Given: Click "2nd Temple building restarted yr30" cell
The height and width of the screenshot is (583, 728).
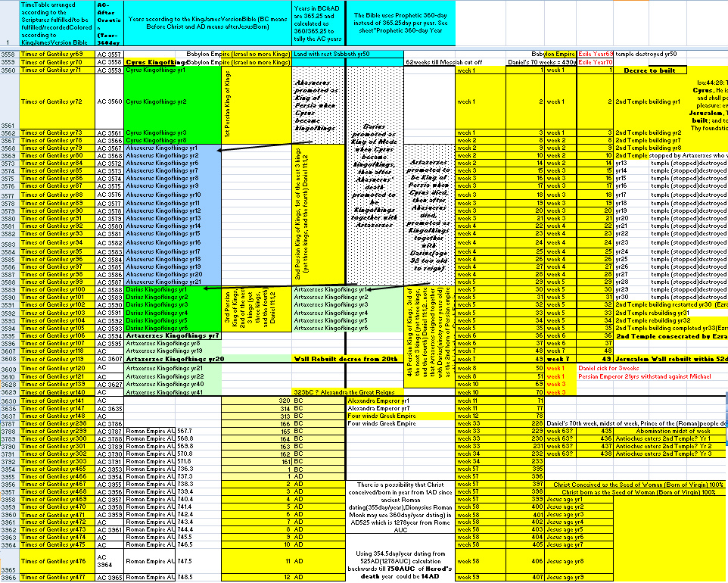Looking at the screenshot, I should pos(671,304).
